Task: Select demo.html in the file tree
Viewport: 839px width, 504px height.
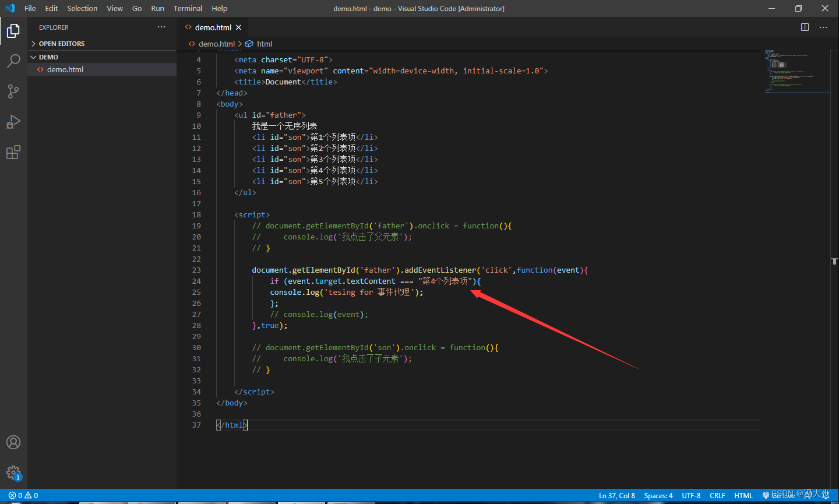Action: 102,69
